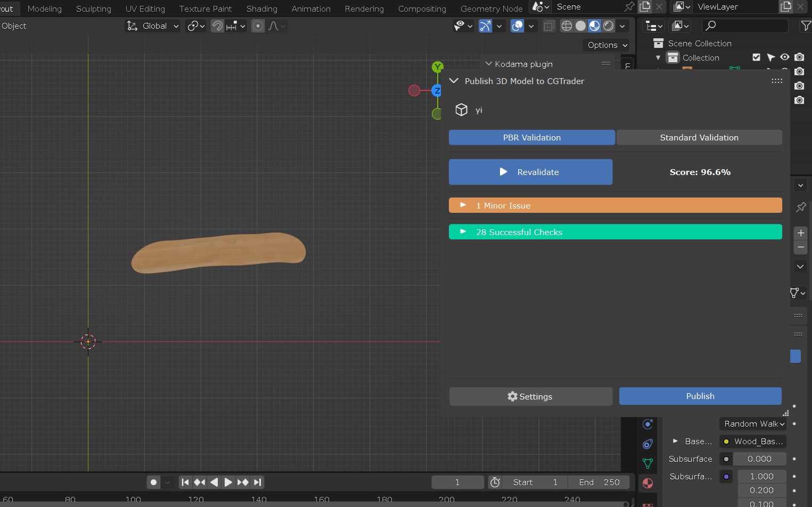Jump to previous keyframe
812x507 pixels.
200,483
